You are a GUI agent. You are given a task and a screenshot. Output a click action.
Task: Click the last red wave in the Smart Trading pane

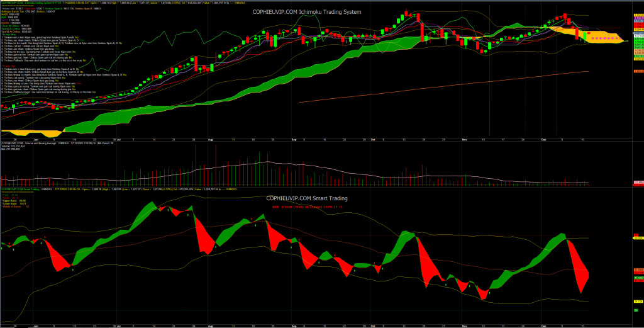579,264
